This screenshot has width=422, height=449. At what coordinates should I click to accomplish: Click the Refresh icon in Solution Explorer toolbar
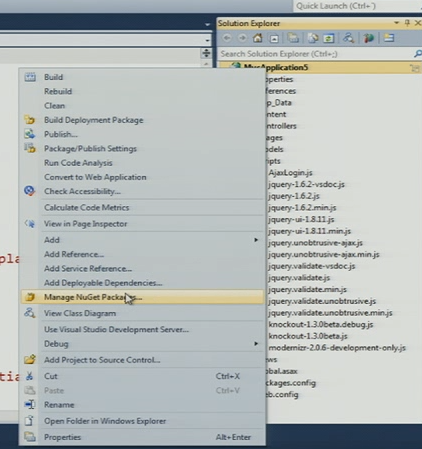pos(328,38)
